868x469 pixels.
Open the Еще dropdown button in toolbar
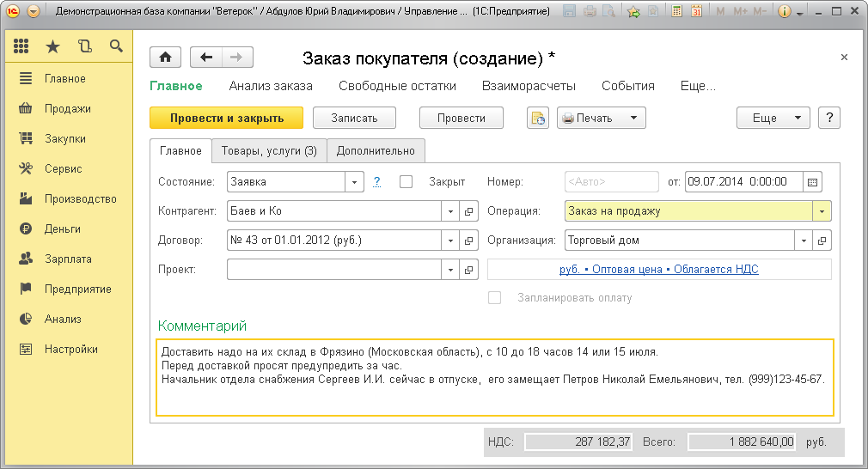click(x=773, y=118)
